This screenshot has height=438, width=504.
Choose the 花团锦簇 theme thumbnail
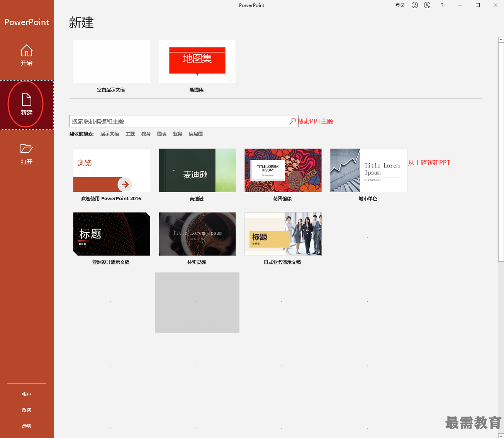coord(283,170)
